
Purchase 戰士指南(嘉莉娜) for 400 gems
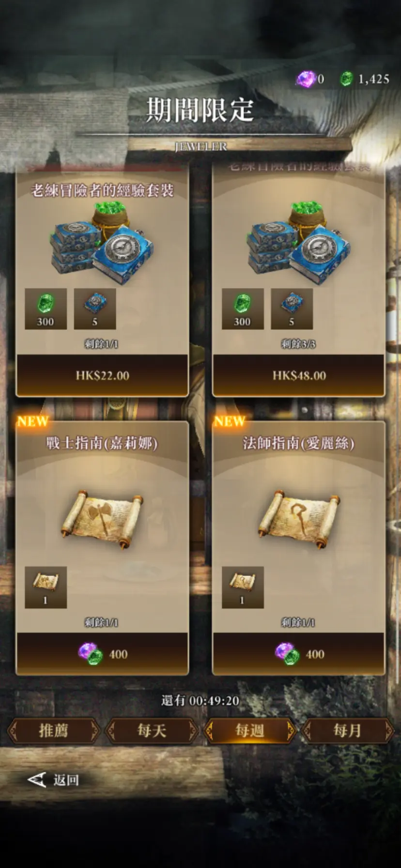[x=102, y=654]
